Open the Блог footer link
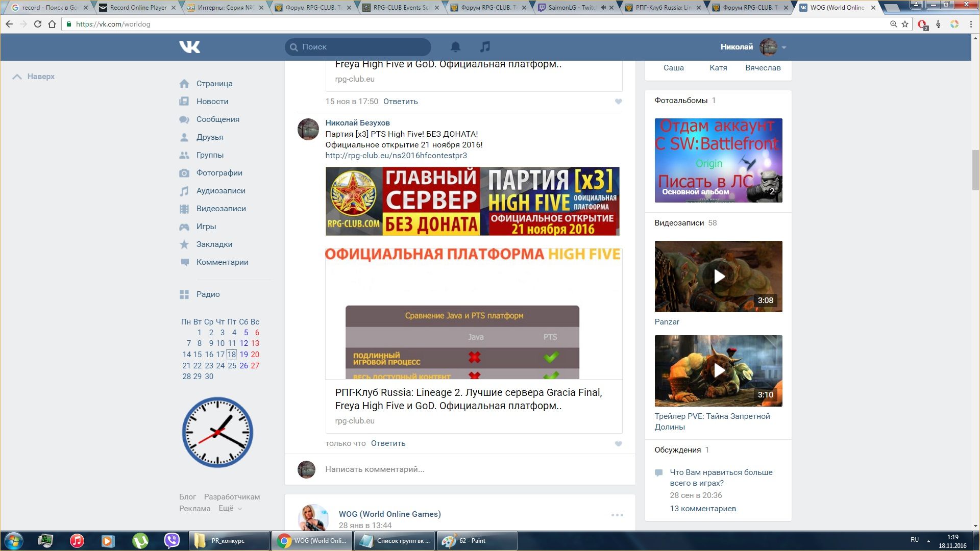 click(x=187, y=497)
